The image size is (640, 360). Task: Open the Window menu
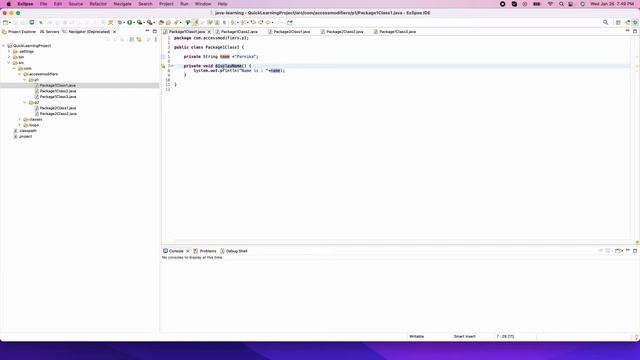coord(203,4)
